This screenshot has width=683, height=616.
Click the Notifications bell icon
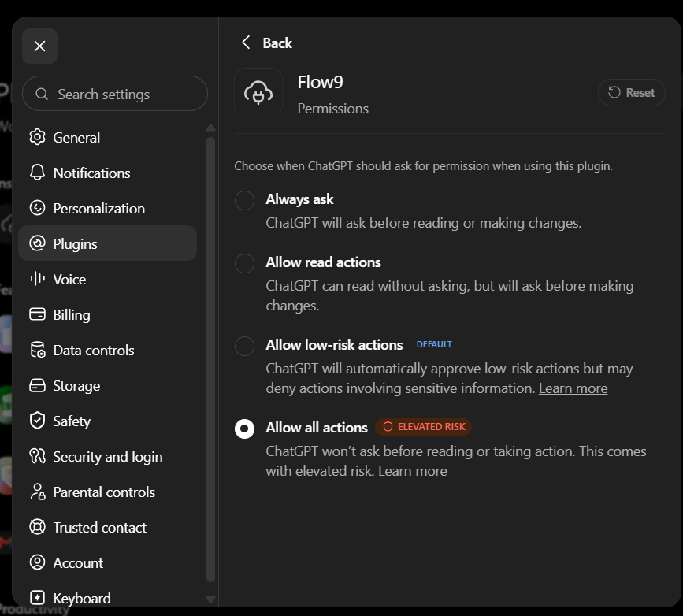coord(38,173)
